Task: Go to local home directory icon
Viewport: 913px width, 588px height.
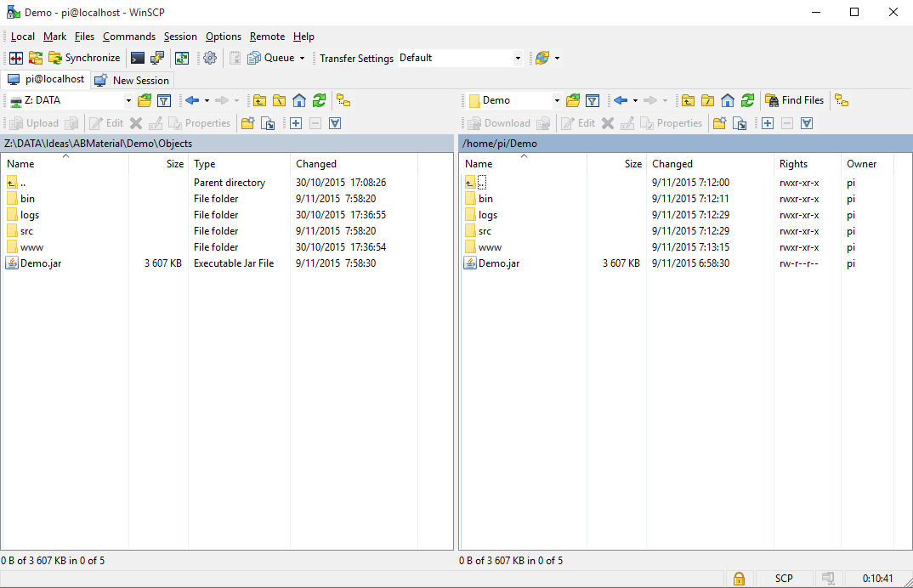Action: [x=299, y=101]
